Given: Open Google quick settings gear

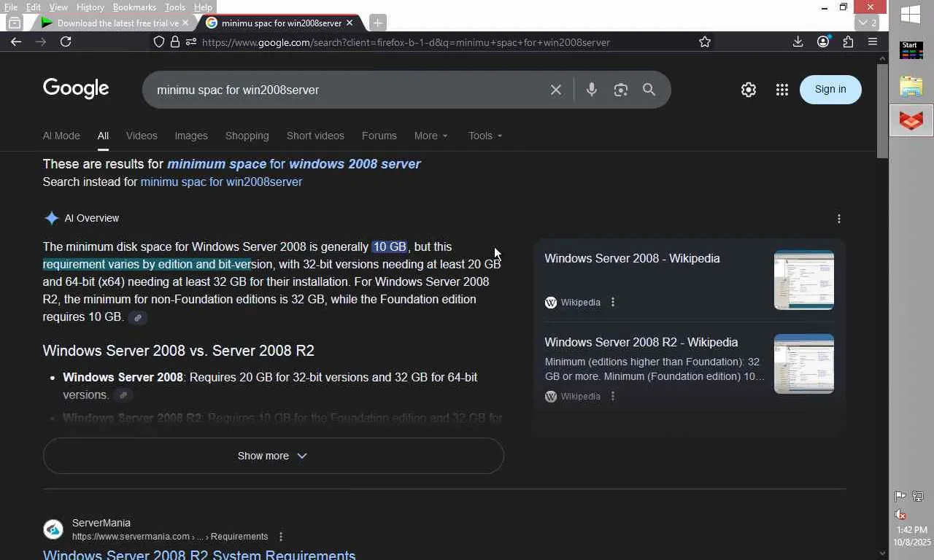Looking at the screenshot, I should coord(749,90).
